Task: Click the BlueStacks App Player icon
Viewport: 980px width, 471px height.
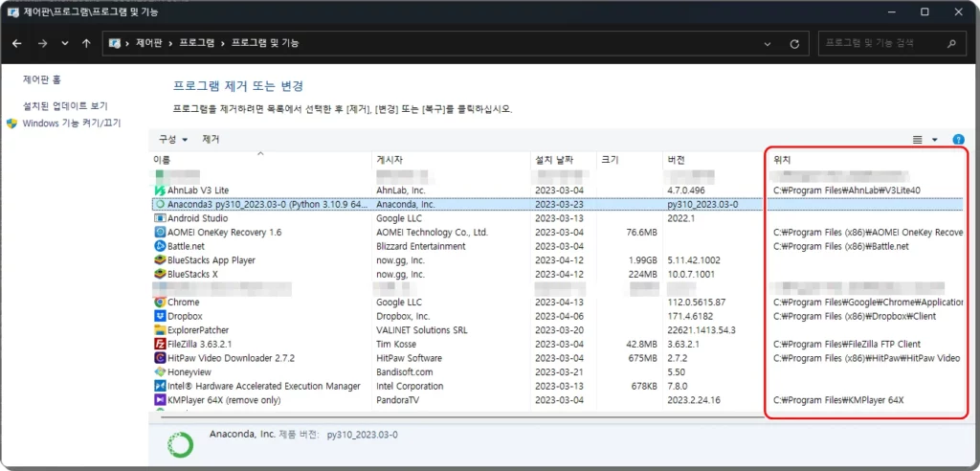Action: coord(160,260)
